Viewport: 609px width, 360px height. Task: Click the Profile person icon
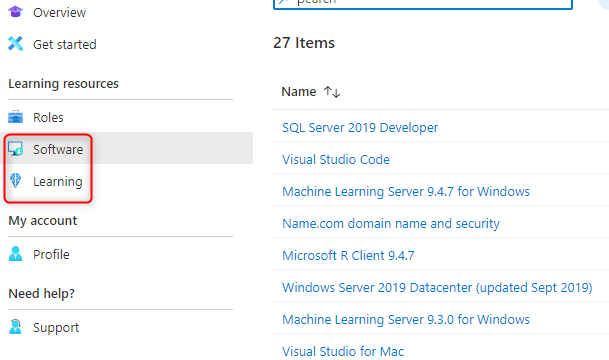[16, 254]
